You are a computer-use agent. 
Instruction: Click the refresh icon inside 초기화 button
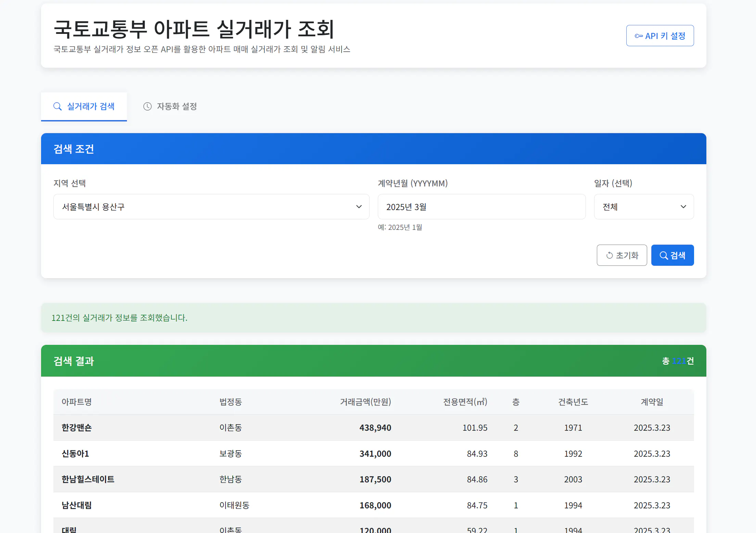610,255
